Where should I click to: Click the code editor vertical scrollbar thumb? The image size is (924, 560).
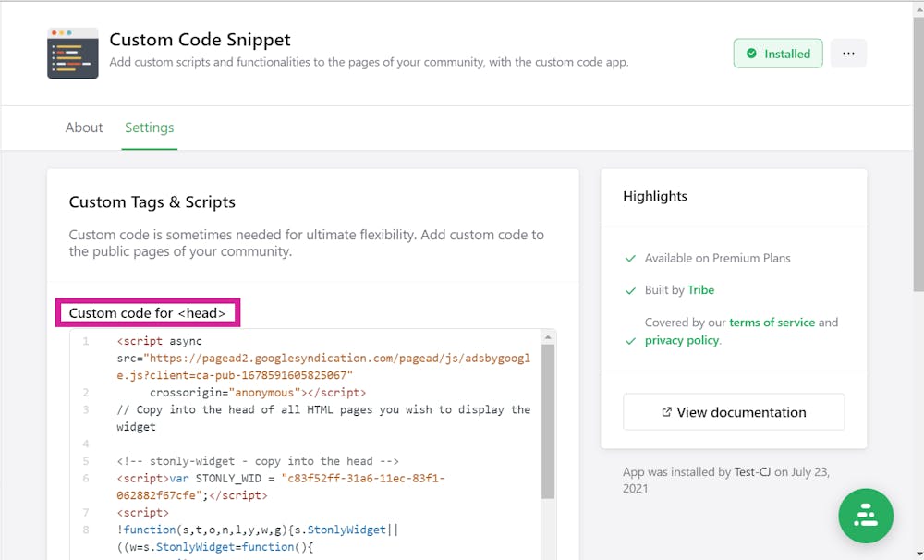548,420
